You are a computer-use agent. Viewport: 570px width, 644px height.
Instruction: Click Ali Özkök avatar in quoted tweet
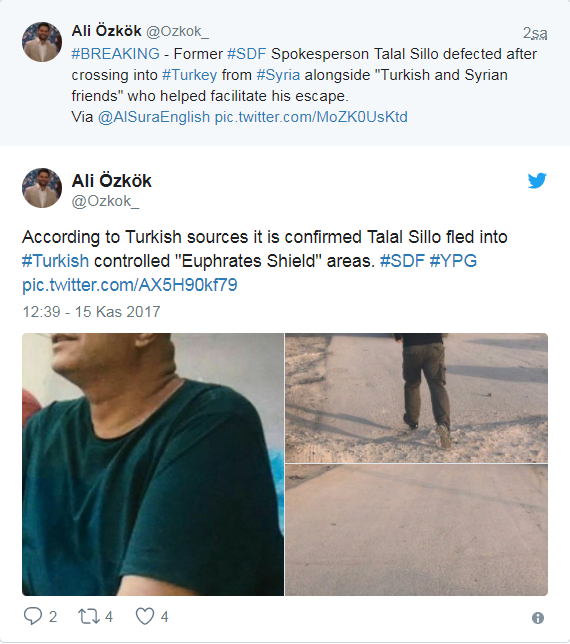[42, 42]
